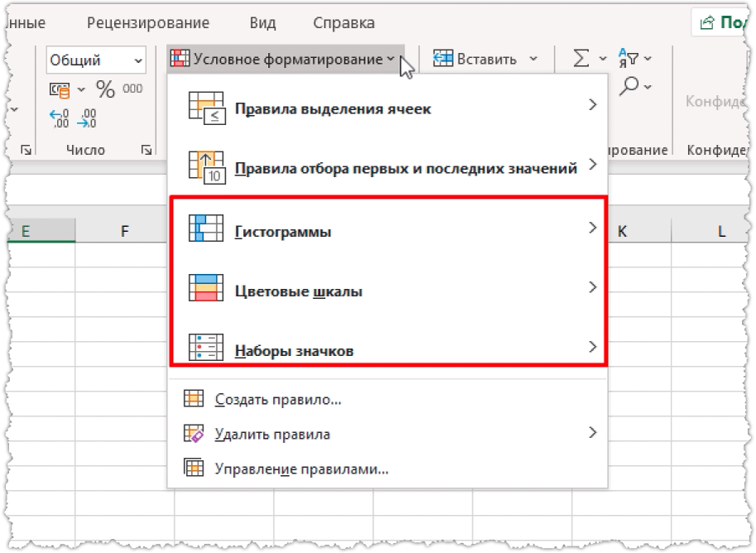
Task: Click the AutoSum sigma icon
Action: point(581,59)
